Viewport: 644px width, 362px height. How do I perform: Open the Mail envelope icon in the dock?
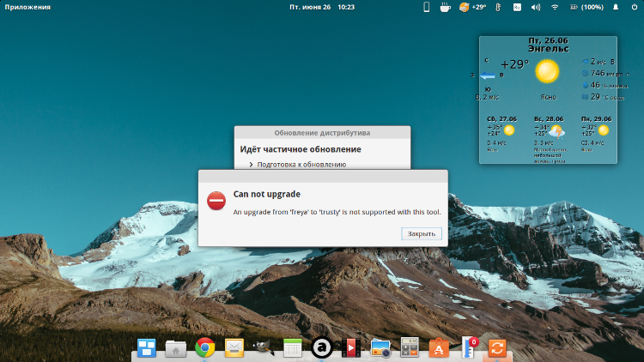pyautogui.click(x=234, y=347)
